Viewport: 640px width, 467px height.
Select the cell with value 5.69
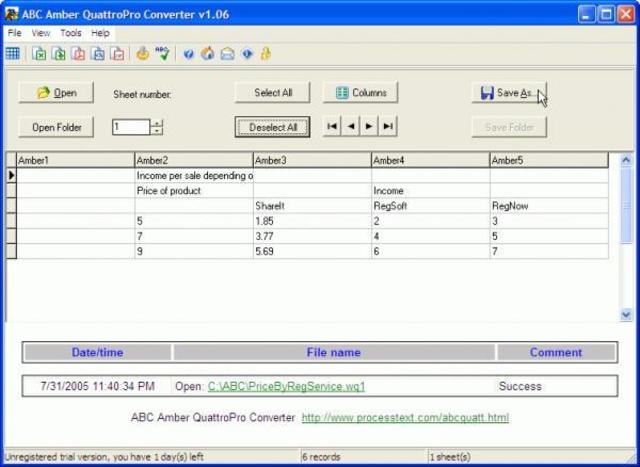[x=312, y=251]
